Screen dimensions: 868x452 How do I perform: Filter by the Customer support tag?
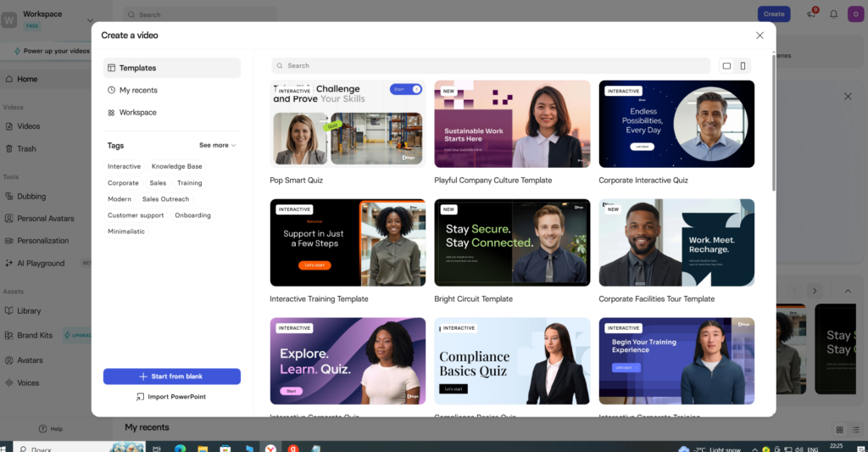tap(136, 215)
